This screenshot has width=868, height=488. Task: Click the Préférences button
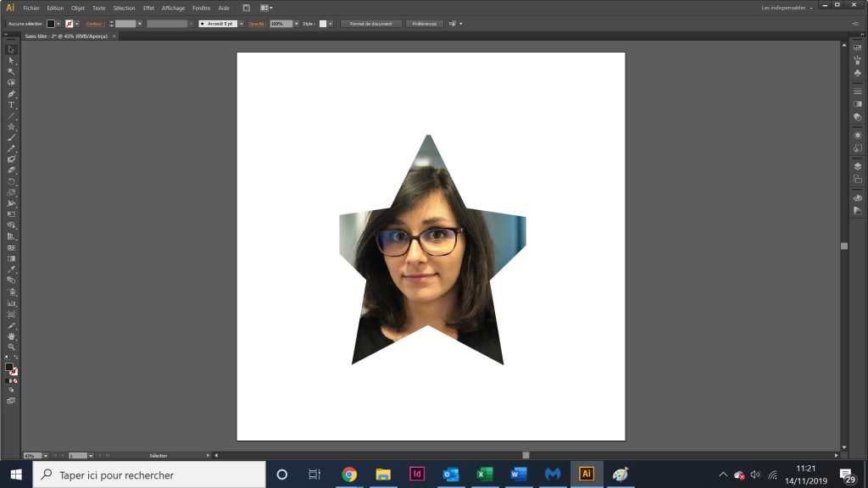click(425, 24)
